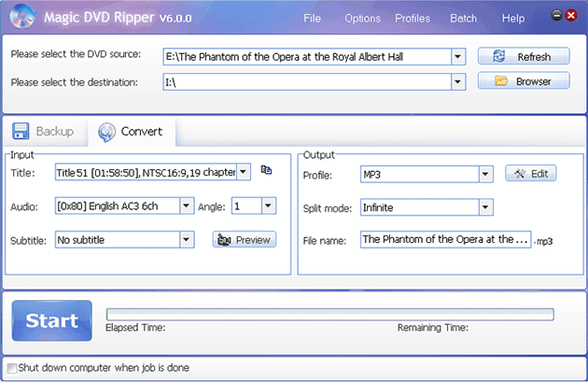Click the .mp3 extension text
The image size is (588, 383).
pyautogui.click(x=543, y=241)
